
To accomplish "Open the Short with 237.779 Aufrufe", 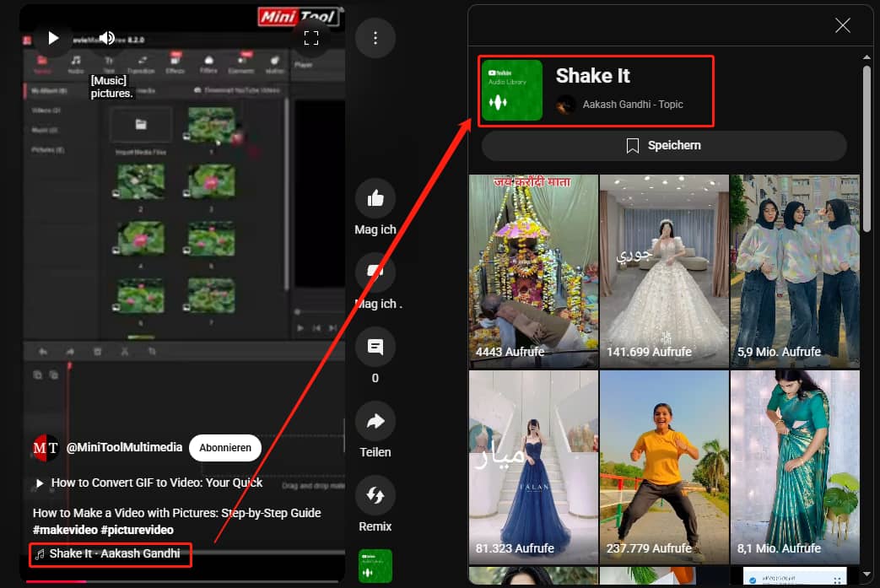I will [664, 467].
